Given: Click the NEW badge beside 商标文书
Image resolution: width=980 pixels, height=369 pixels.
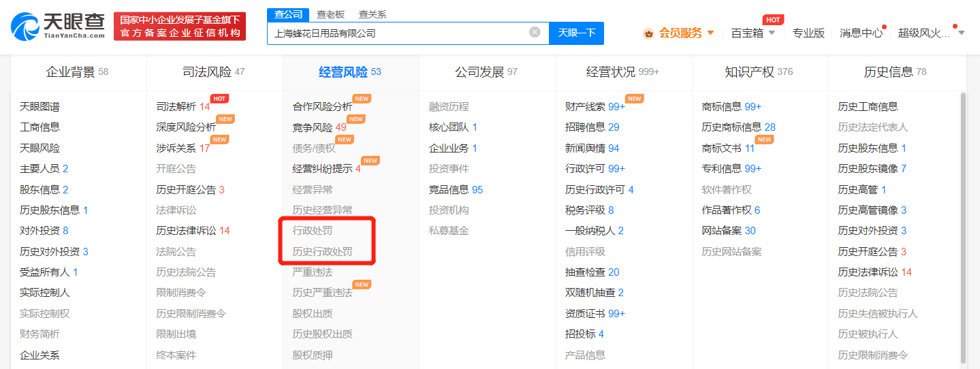Looking at the screenshot, I should click(x=764, y=140).
